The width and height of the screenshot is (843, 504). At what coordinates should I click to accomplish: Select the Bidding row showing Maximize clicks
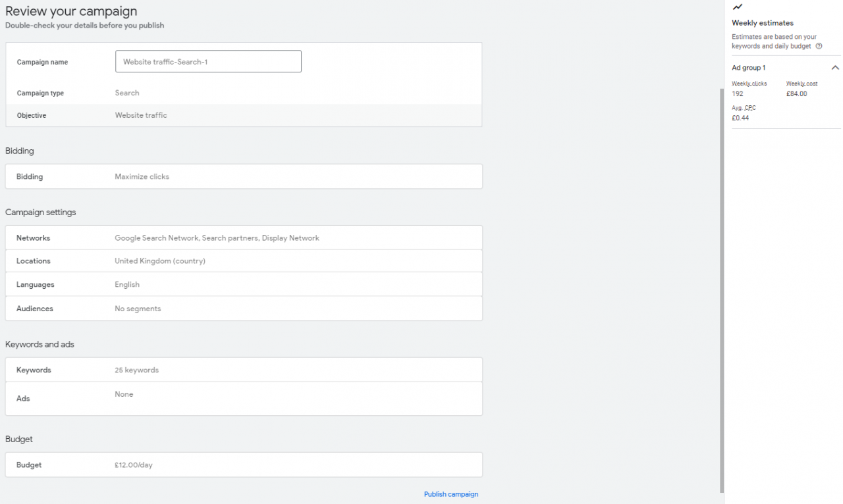coord(244,176)
